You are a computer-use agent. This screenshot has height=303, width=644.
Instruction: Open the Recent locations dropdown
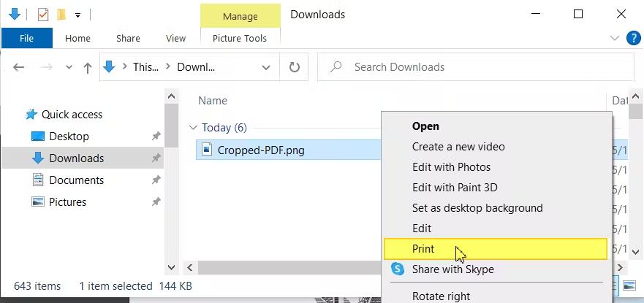click(69, 67)
